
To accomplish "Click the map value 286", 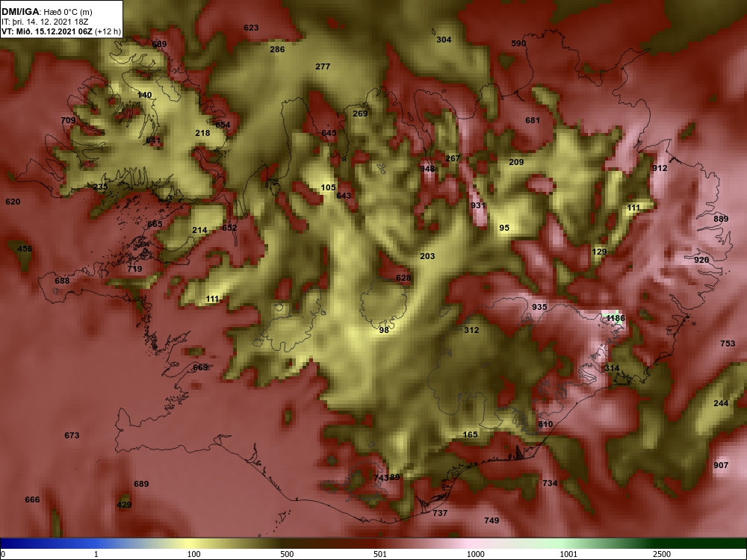I will coord(277,49).
